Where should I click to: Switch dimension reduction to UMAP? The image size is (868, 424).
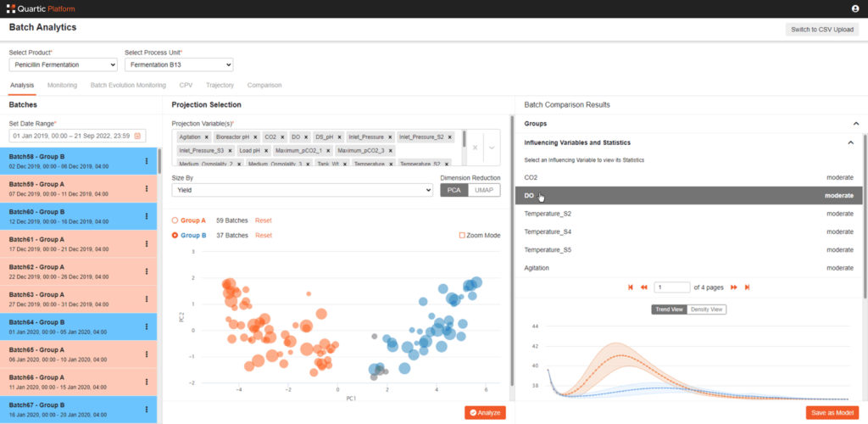click(x=484, y=191)
